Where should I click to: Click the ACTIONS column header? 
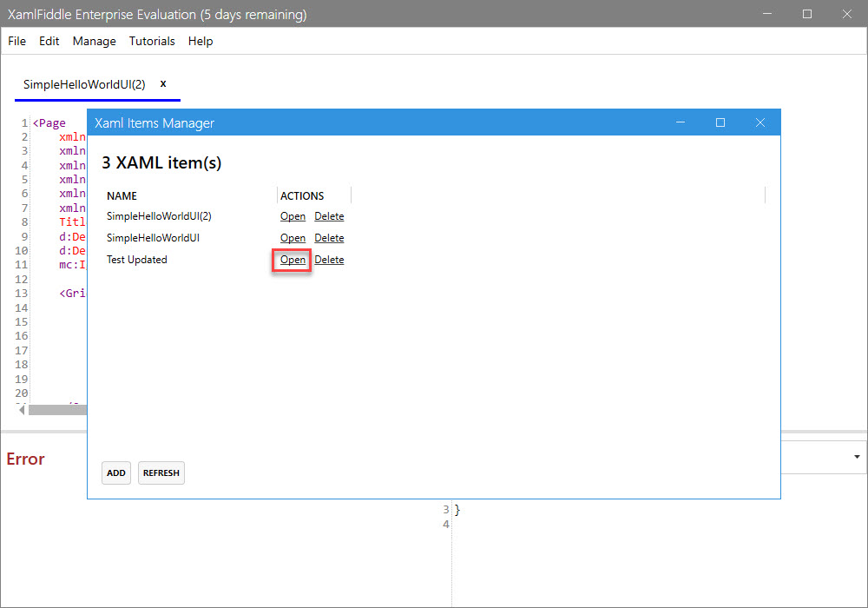[x=302, y=196]
